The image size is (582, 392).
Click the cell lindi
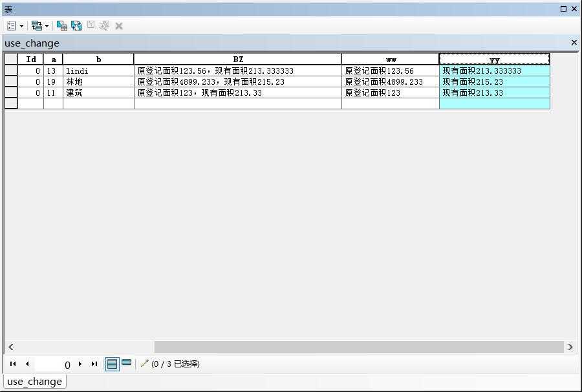pyautogui.click(x=98, y=71)
